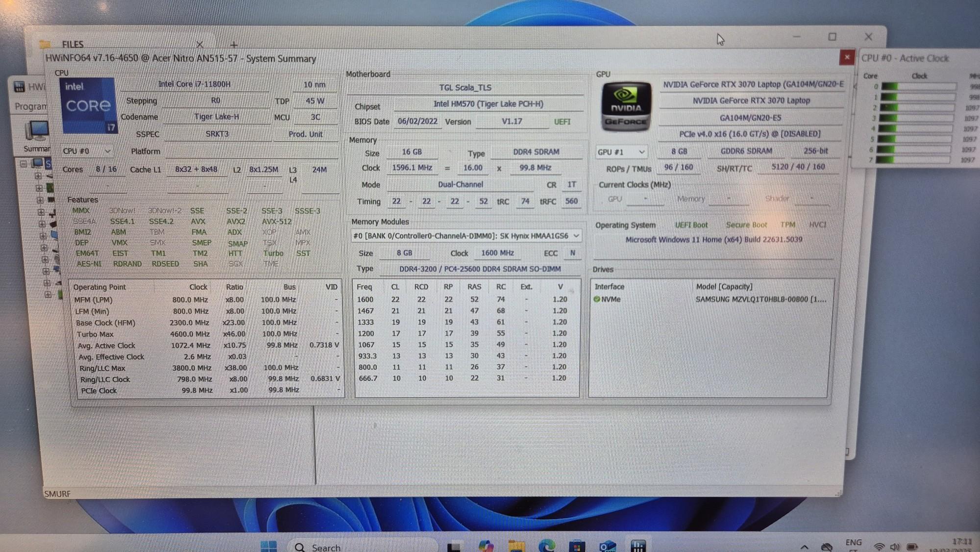Click Core 3 clock bar in Active Clock
This screenshot has height=552, width=980.
pos(916,118)
